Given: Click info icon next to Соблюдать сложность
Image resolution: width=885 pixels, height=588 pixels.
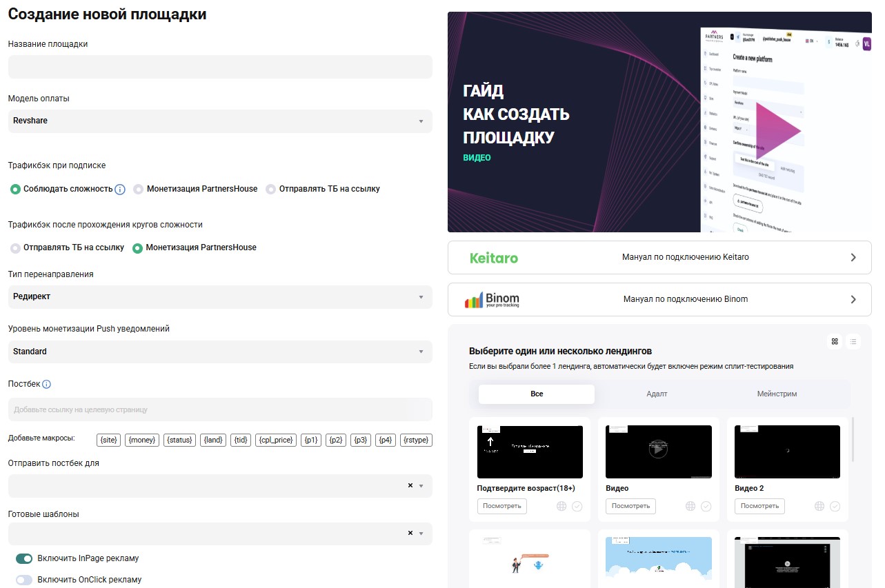Looking at the screenshot, I should tap(120, 189).
